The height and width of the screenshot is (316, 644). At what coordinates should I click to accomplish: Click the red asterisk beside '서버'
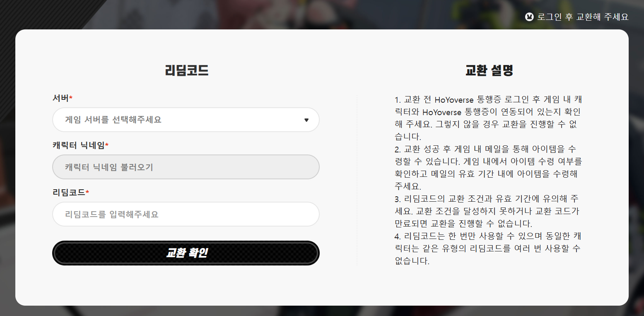(x=70, y=97)
